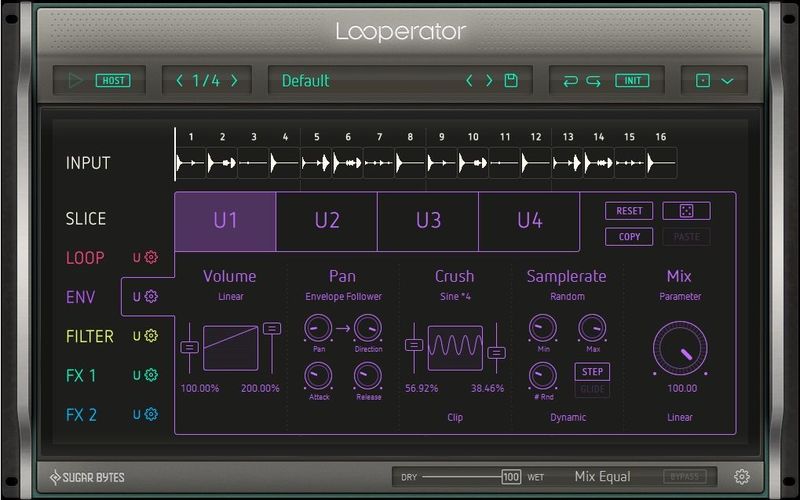Open the Volume 'Linear' shape dropdown
This screenshot has height=500, width=800.
231,296
